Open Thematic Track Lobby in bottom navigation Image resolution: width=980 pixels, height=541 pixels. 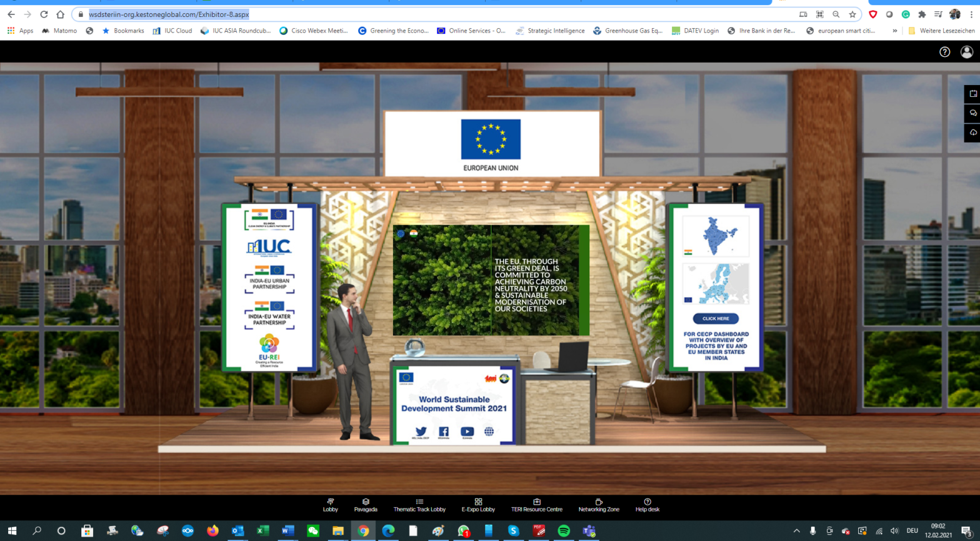[x=419, y=505]
